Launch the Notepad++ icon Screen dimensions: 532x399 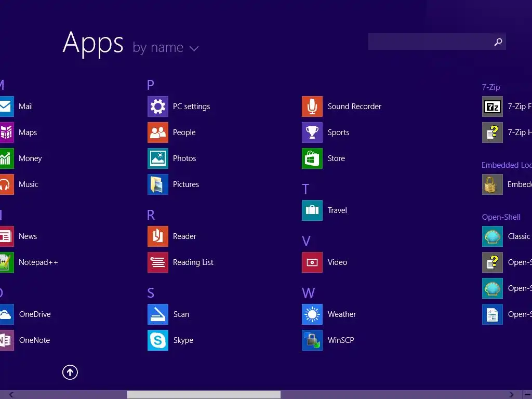(x=7, y=262)
